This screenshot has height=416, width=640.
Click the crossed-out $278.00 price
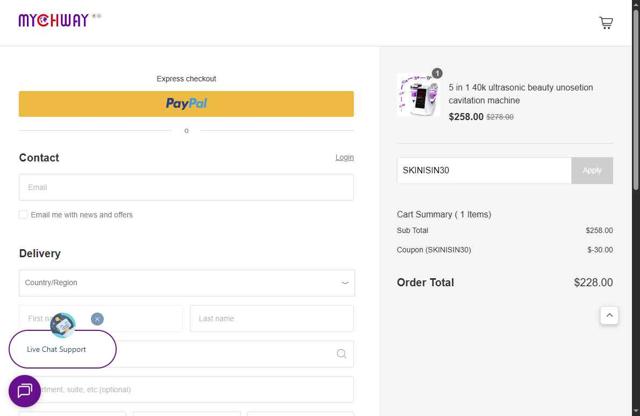500,117
